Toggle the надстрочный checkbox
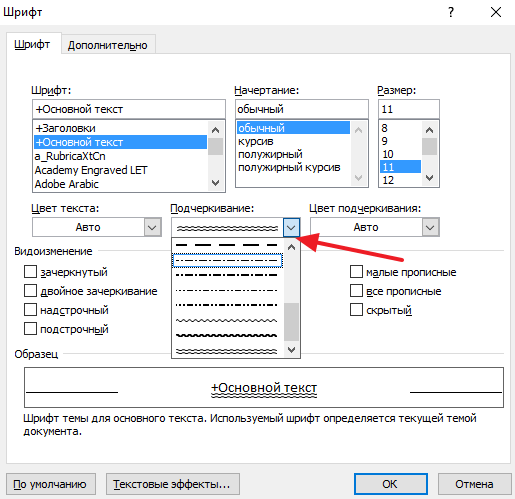The width and height of the screenshot is (515, 499). coord(30,310)
